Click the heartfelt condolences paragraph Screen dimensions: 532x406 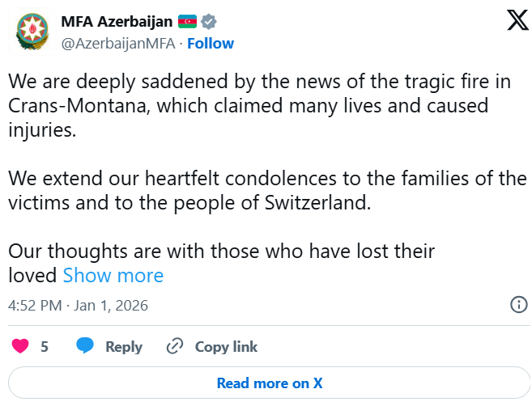[x=267, y=190]
